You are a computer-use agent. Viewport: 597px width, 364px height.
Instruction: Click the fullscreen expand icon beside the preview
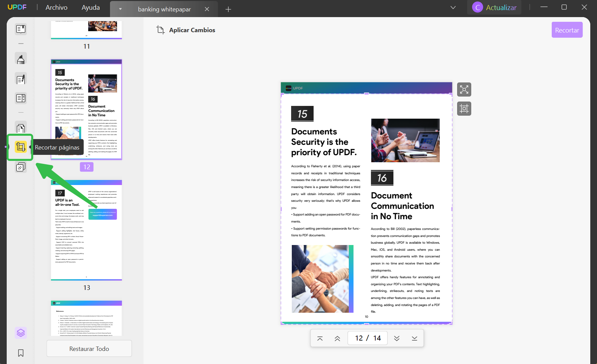click(464, 89)
